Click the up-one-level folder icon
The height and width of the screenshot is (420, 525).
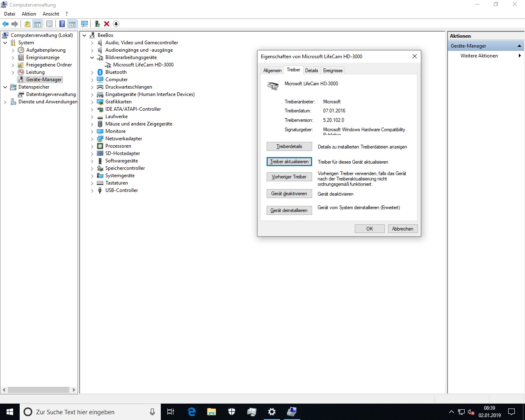click(27, 24)
